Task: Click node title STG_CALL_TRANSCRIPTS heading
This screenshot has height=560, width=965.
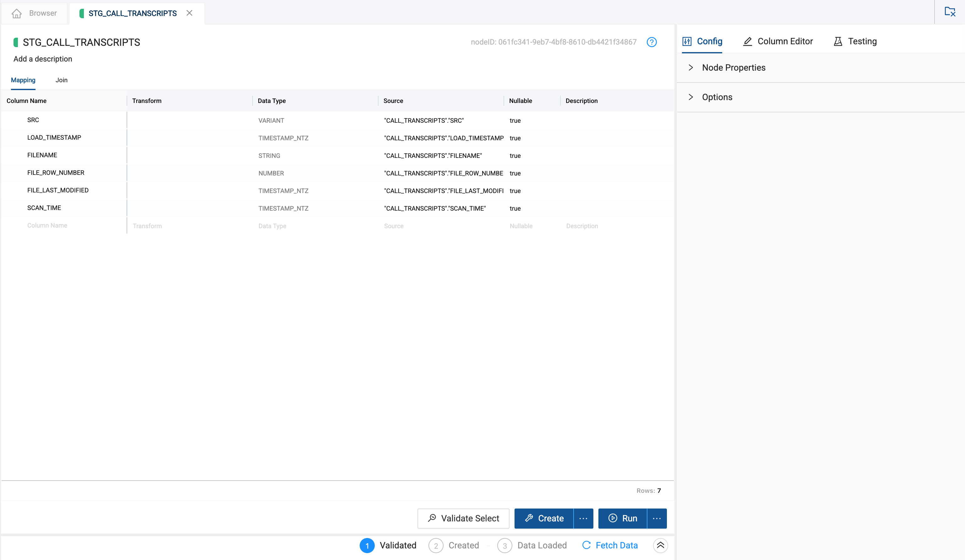Action: coord(82,42)
